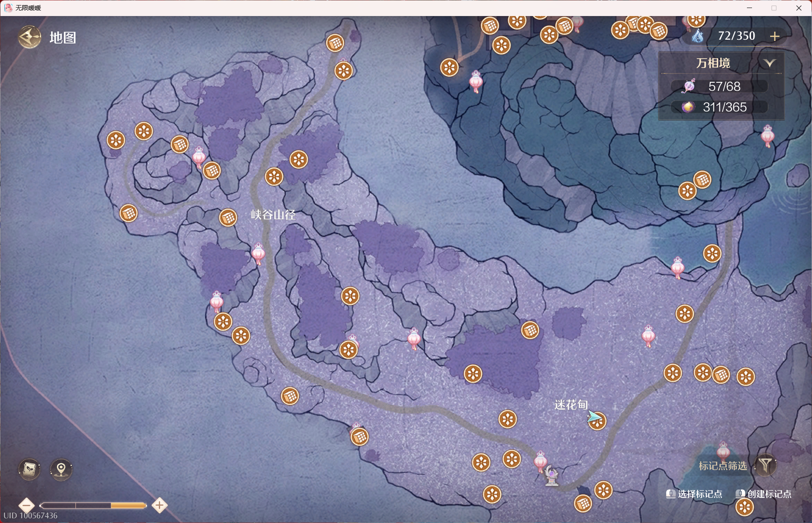
Task: Open the quest journal icon at bottom left
Action: coord(30,469)
